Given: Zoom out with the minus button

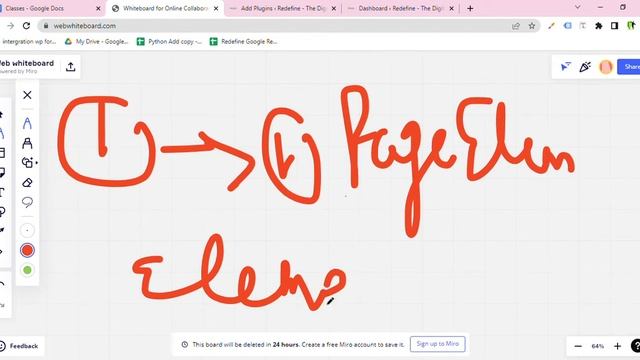Looking at the screenshot, I should [x=578, y=346].
